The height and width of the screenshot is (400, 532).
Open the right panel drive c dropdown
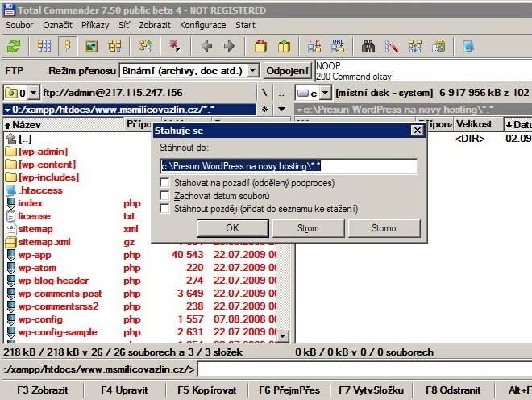(325, 93)
